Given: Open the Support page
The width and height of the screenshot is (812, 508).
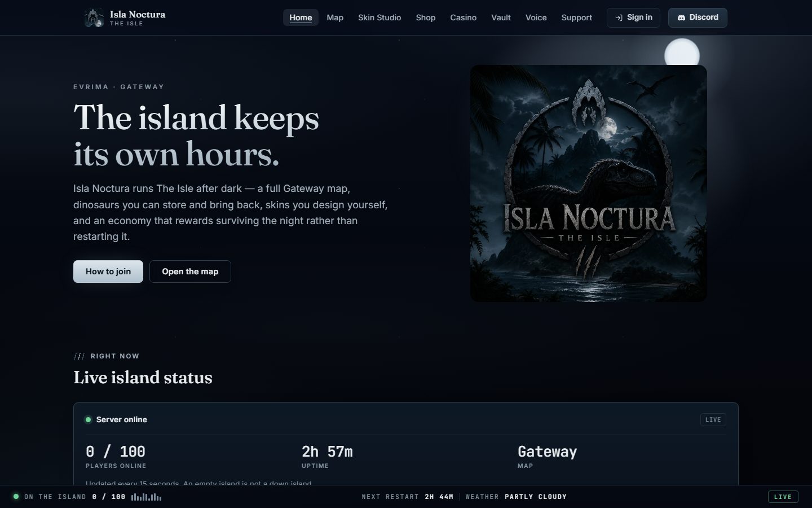Looking at the screenshot, I should (x=576, y=17).
